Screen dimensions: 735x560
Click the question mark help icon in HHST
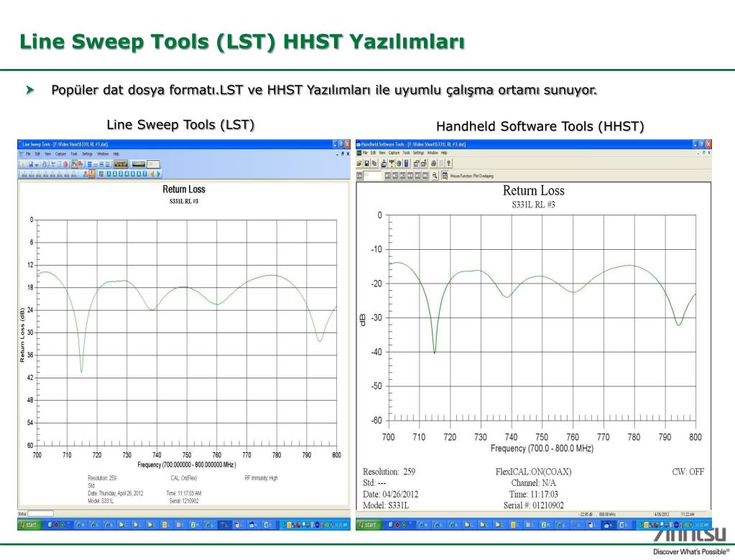click(x=448, y=164)
